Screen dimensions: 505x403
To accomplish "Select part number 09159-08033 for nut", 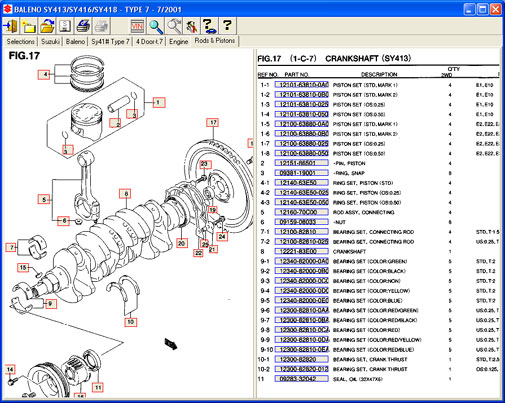I will coord(302,222).
